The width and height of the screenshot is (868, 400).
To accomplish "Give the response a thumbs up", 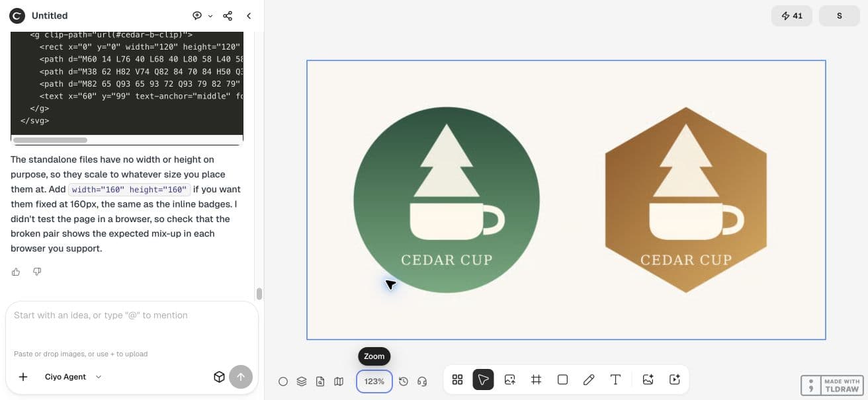I will (16, 272).
